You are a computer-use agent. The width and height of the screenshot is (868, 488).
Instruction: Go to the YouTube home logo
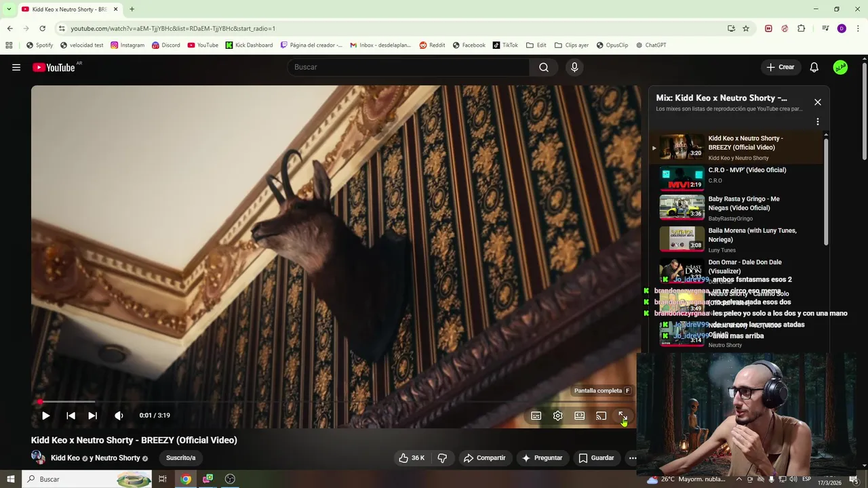pos(54,67)
